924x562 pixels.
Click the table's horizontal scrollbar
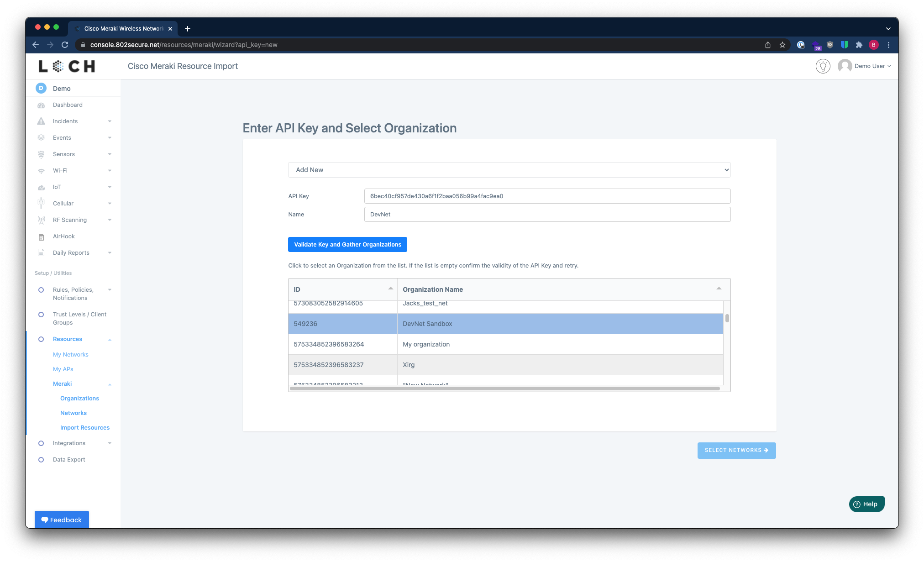pos(504,389)
